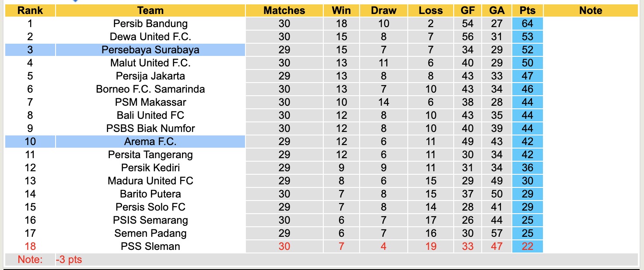644x270 pixels.
Task: Click Persib Bandung's 64 points cell
Action: [527, 24]
